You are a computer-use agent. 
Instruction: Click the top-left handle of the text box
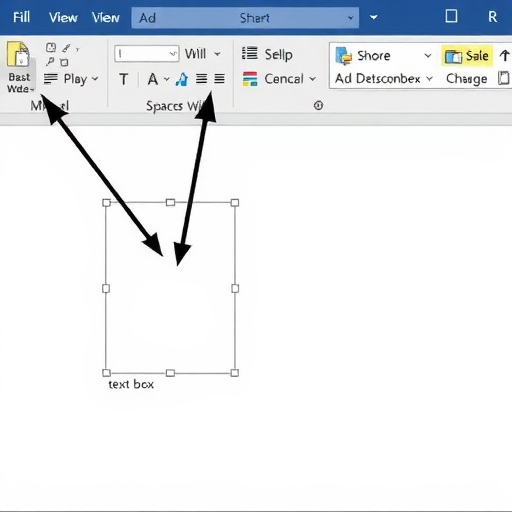point(106,203)
